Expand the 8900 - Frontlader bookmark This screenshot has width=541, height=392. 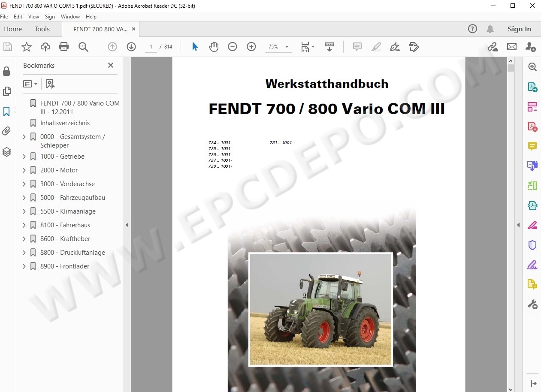[x=24, y=266]
